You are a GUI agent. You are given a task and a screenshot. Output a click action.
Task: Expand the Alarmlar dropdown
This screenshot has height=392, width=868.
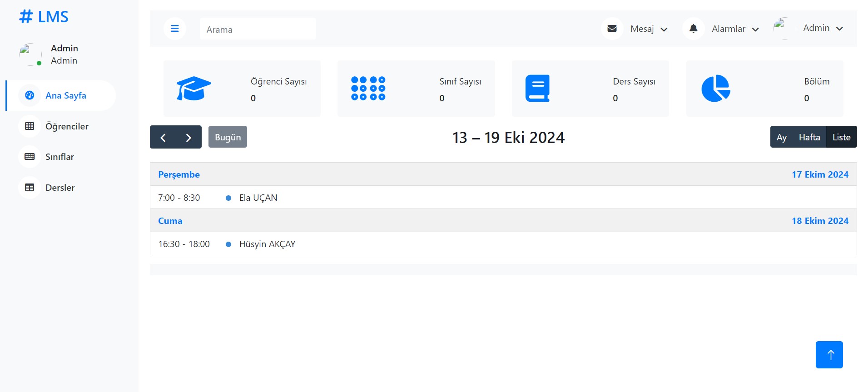tap(735, 29)
